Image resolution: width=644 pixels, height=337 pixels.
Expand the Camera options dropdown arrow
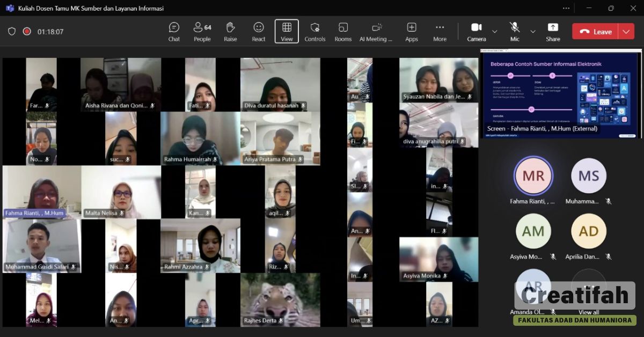pyautogui.click(x=495, y=32)
